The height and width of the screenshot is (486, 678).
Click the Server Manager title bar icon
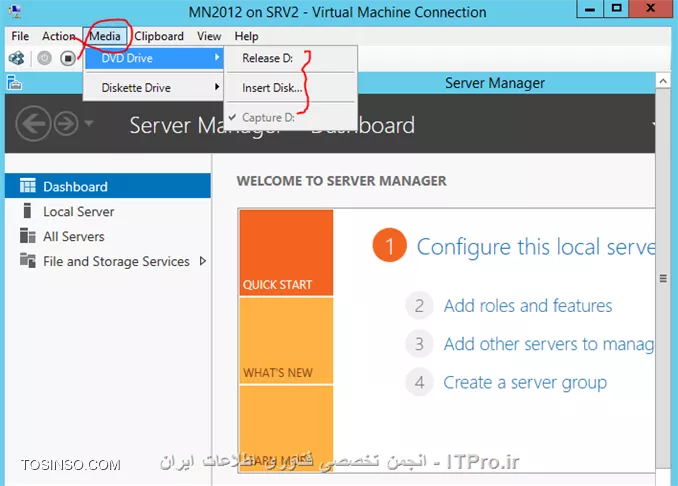[x=14, y=82]
